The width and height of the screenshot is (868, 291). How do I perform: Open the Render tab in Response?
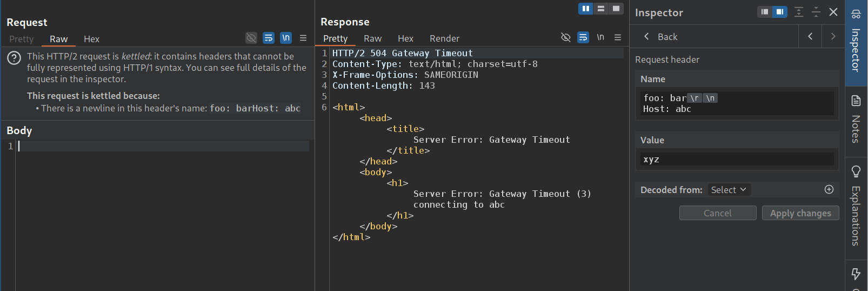tap(444, 38)
